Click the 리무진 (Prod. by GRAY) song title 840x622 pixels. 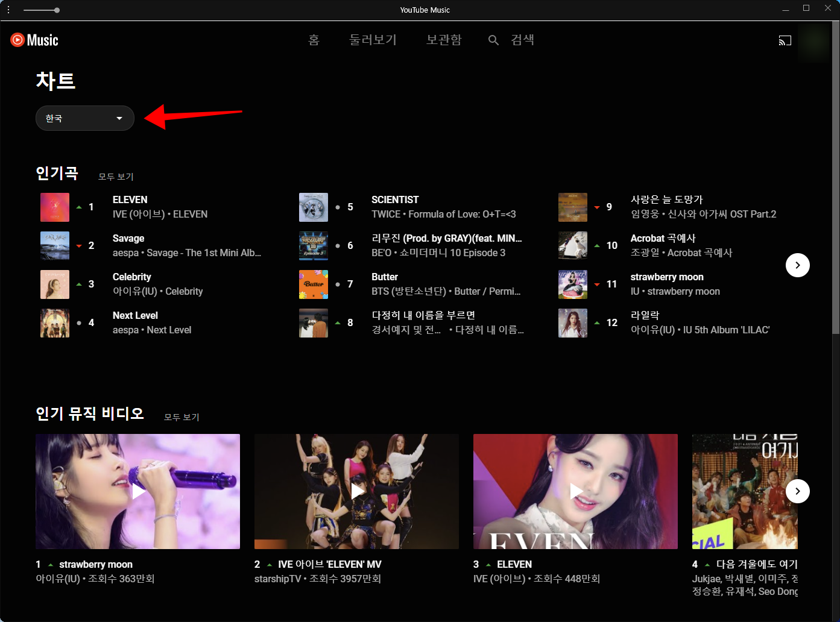coord(447,238)
